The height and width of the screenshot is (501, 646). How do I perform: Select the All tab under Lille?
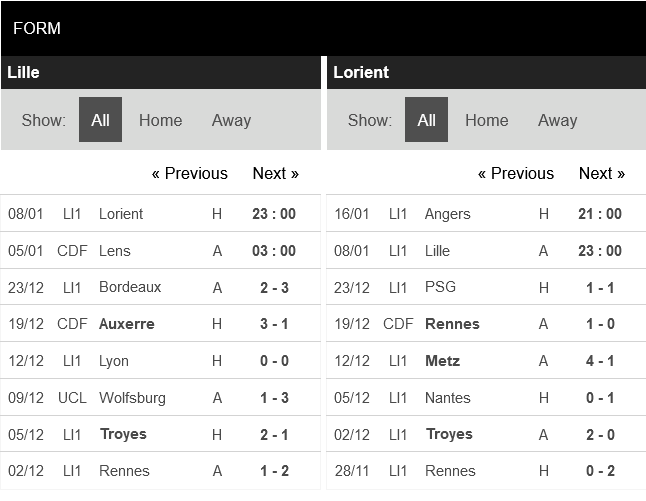pyautogui.click(x=100, y=120)
